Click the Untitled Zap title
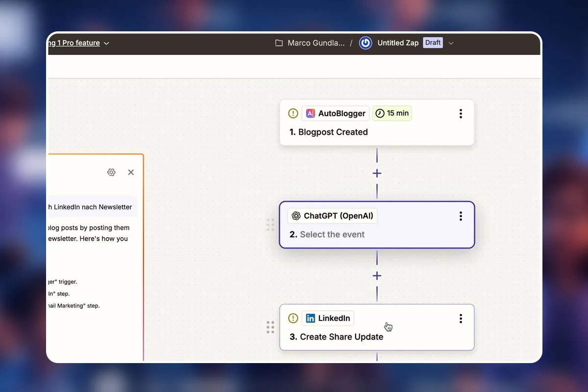 (x=398, y=43)
